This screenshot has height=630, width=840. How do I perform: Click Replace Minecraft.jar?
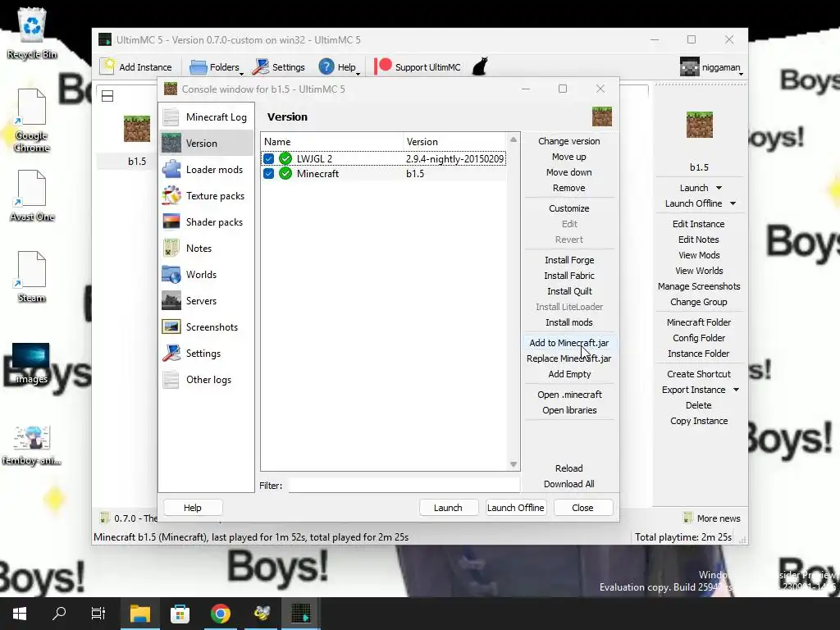pyautogui.click(x=569, y=358)
